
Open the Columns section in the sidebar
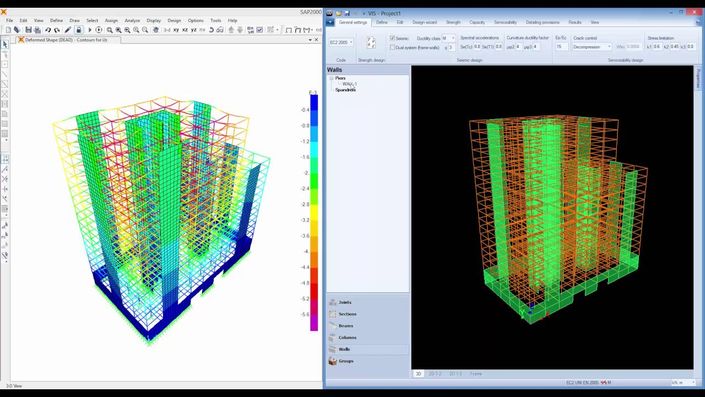pos(347,338)
